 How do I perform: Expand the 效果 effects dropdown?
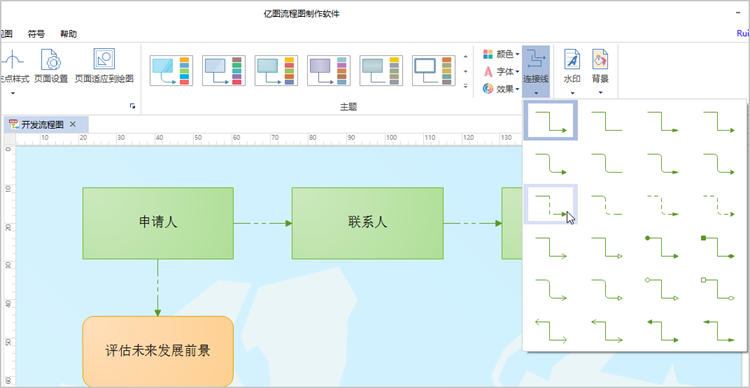coord(501,89)
